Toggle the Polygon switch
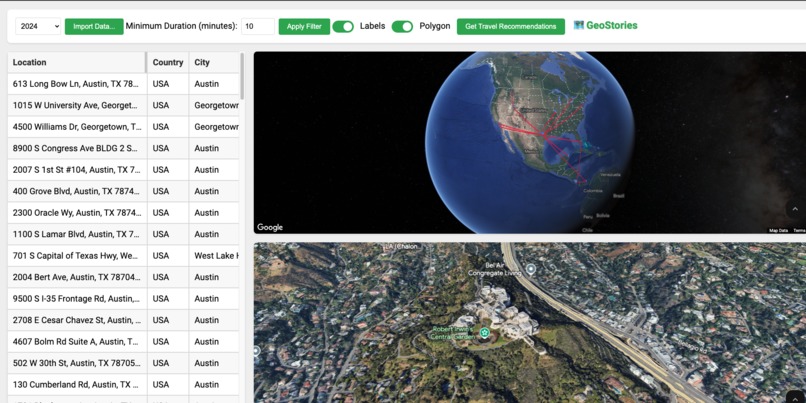This screenshot has width=806, height=403. click(402, 26)
